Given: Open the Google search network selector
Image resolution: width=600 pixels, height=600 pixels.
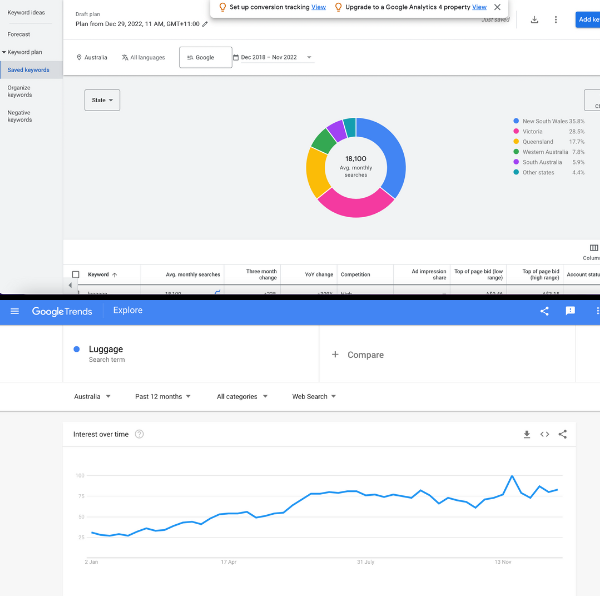Looking at the screenshot, I should [205, 57].
